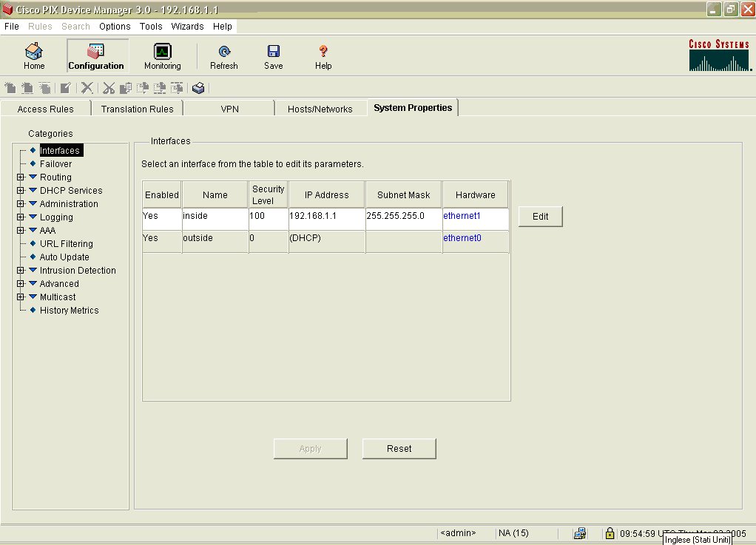Click the padlock icon in the status bar
756x545 pixels.
click(x=610, y=533)
